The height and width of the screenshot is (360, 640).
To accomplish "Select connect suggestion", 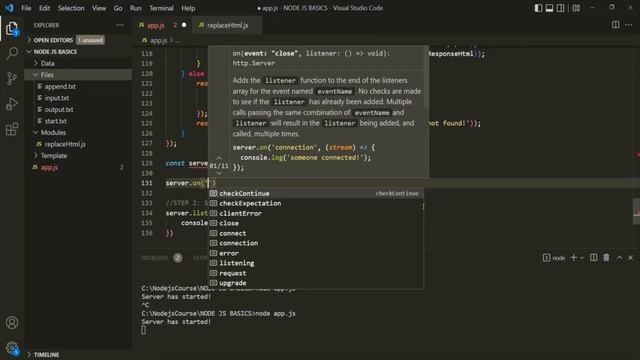I will click(x=316, y=233).
